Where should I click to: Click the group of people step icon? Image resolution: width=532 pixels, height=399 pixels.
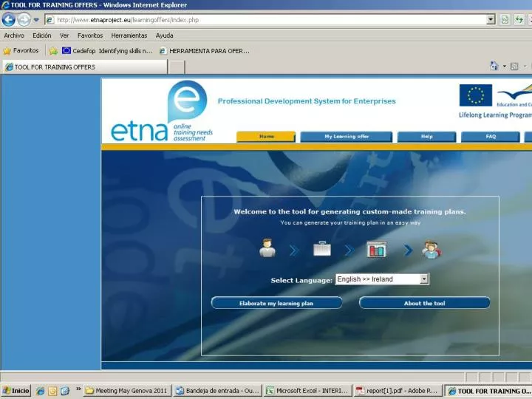pos(432,250)
